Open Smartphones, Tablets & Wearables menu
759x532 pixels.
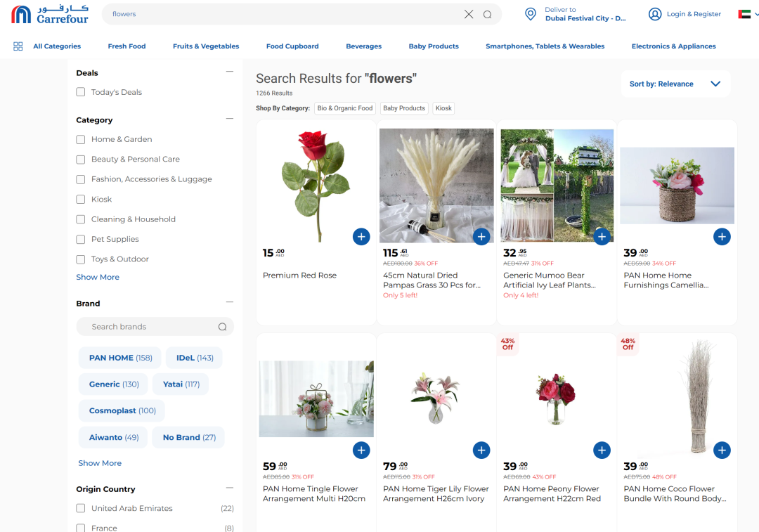click(545, 46)
